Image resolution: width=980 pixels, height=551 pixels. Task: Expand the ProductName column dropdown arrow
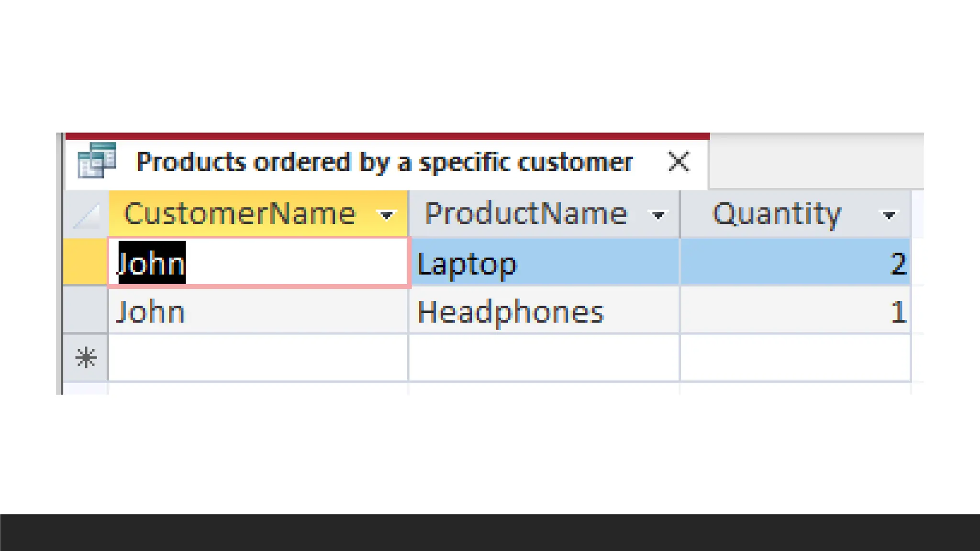coord(658,215)
